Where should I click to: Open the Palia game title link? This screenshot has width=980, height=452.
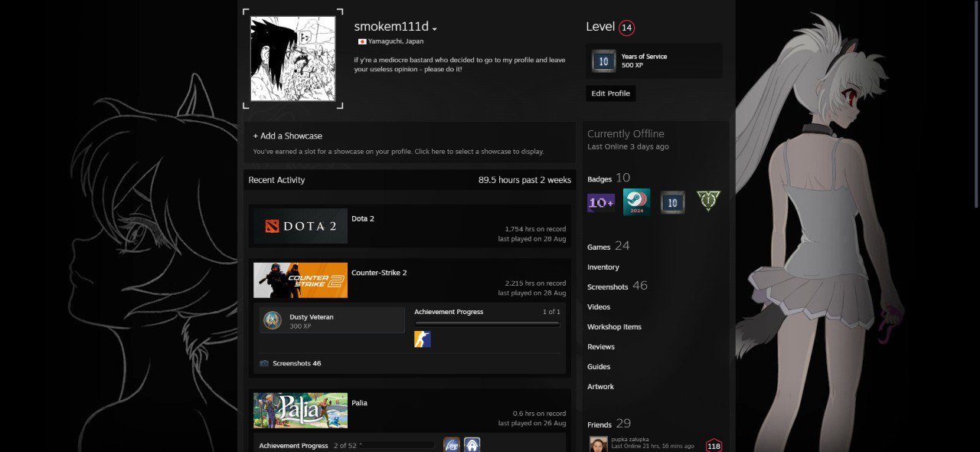[x=359, y=403]
